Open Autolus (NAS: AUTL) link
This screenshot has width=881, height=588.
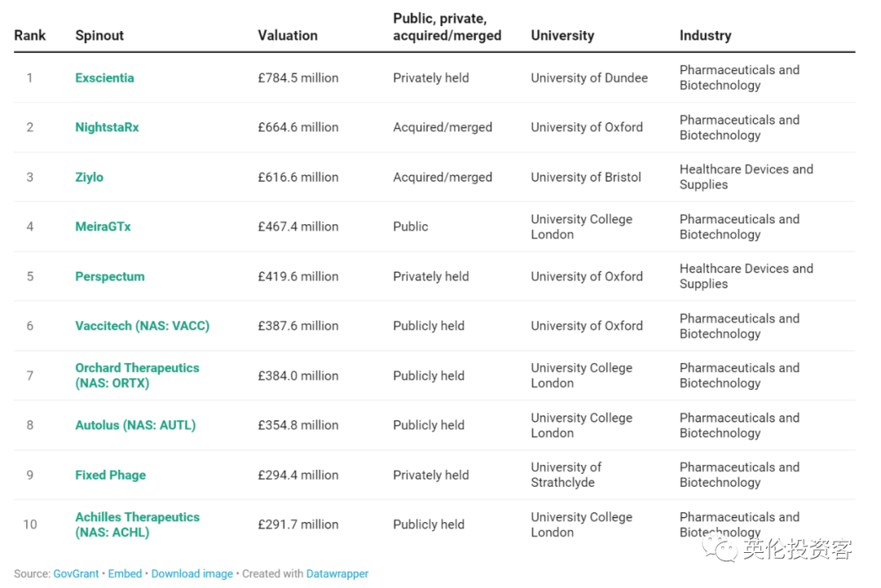pyautogui.click(x=135, y=425)
